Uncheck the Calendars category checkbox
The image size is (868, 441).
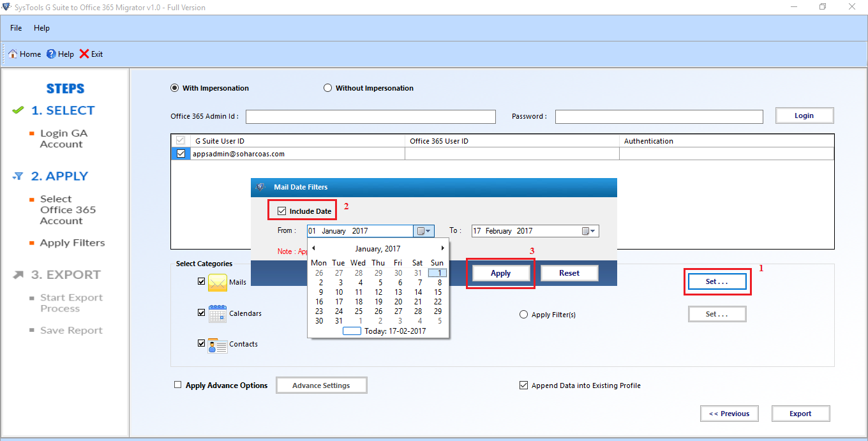pyautogui.click(x=201, y=313)
